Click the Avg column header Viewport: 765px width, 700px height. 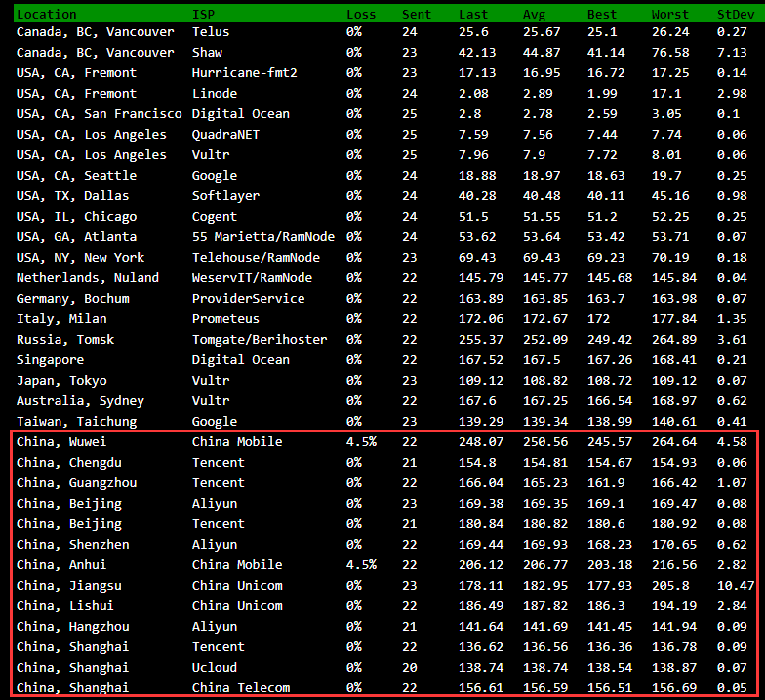(x=535, y=14)
